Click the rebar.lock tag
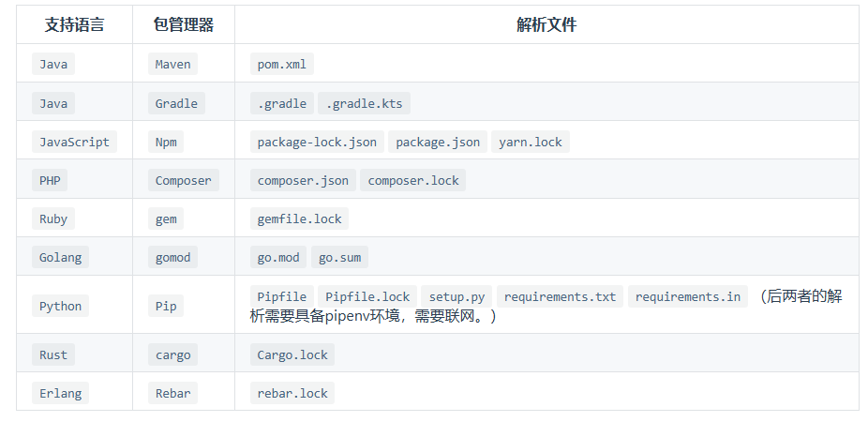 292,393
